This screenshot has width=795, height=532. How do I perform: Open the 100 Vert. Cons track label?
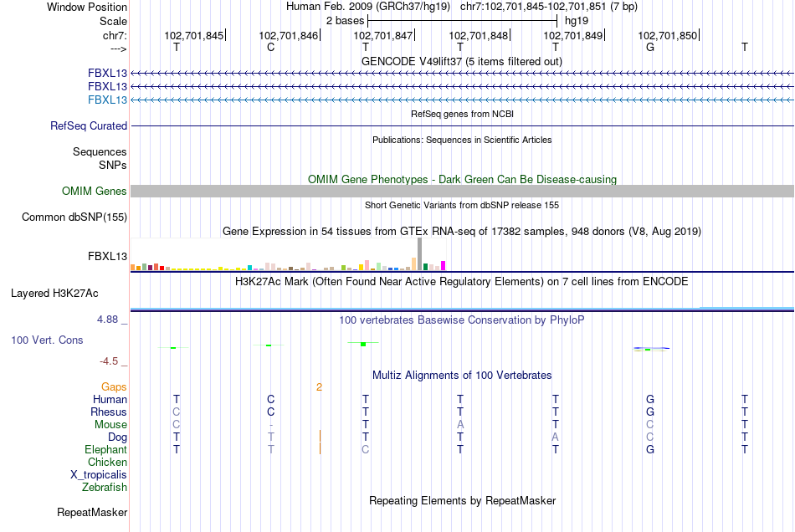pos(47,340)
